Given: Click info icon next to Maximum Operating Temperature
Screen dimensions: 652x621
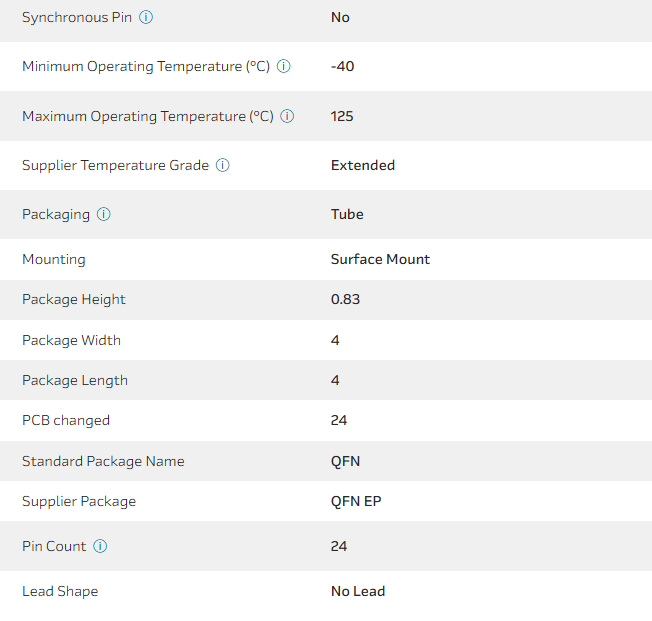Looking at the screenshot, I should coord(287,116).
